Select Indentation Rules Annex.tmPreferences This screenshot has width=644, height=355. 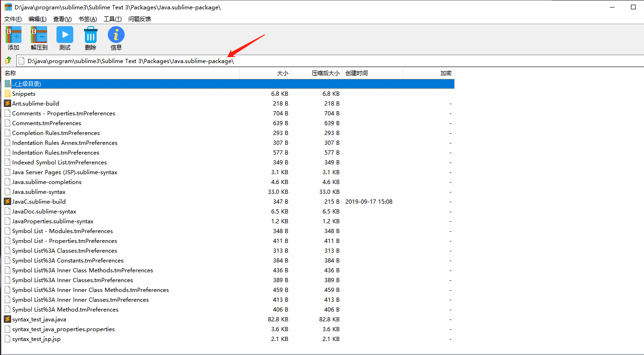click(x=65, y=143)
